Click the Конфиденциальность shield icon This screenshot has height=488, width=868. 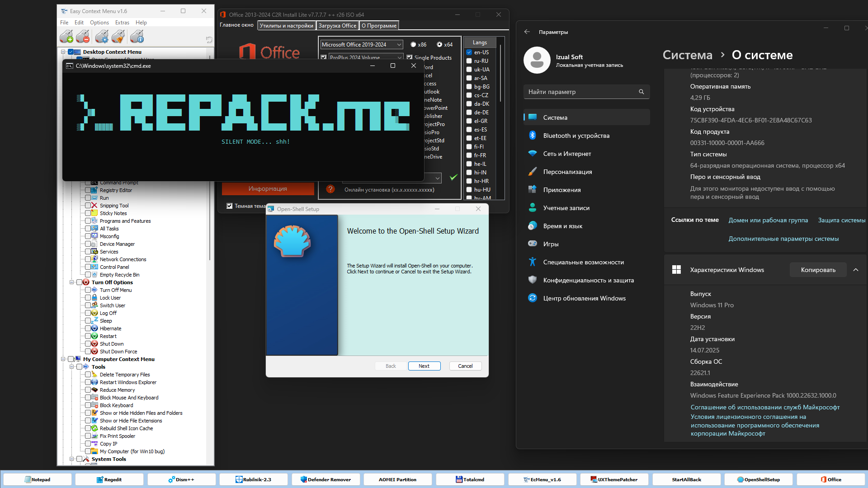coord(533,280)
